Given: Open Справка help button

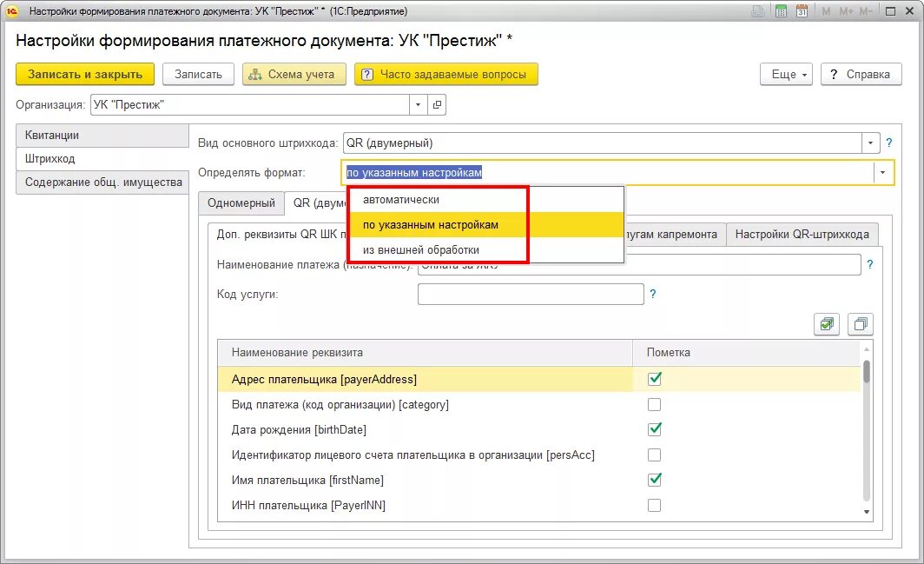Looking at the screenshot, I should 861,75.
